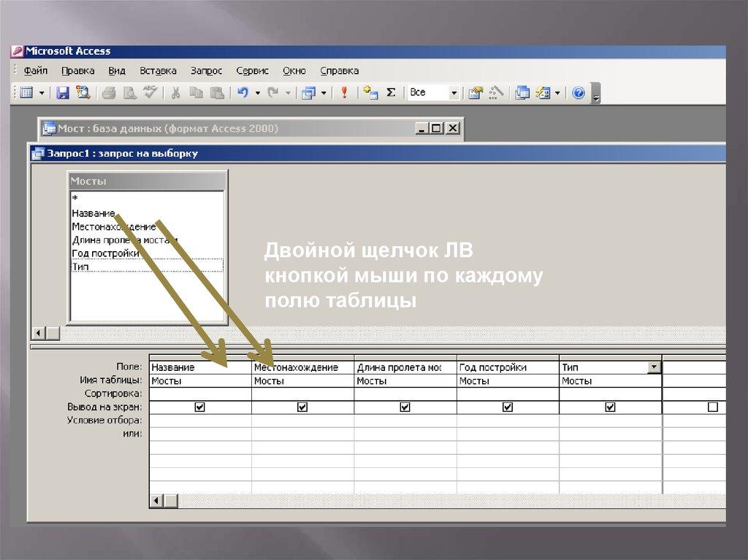Click the Show Table icon
This screenshot has width=748, height=560.
(371, 93)
